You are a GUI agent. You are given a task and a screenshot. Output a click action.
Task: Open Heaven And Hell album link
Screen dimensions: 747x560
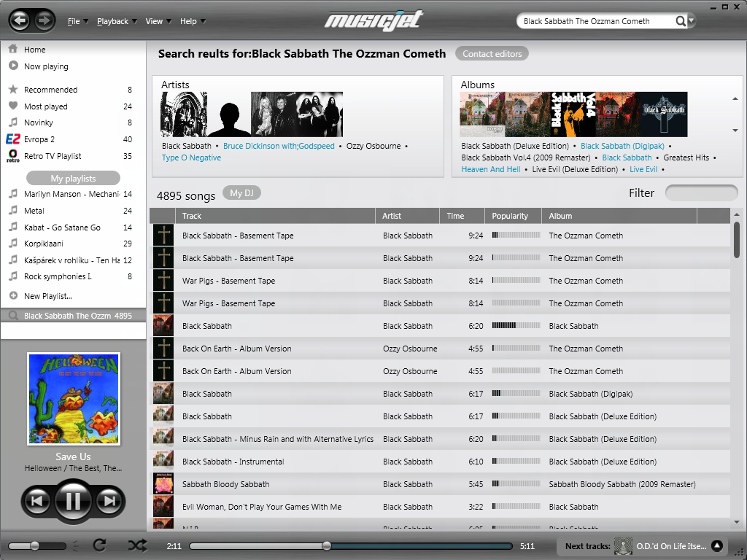(491, 169)
